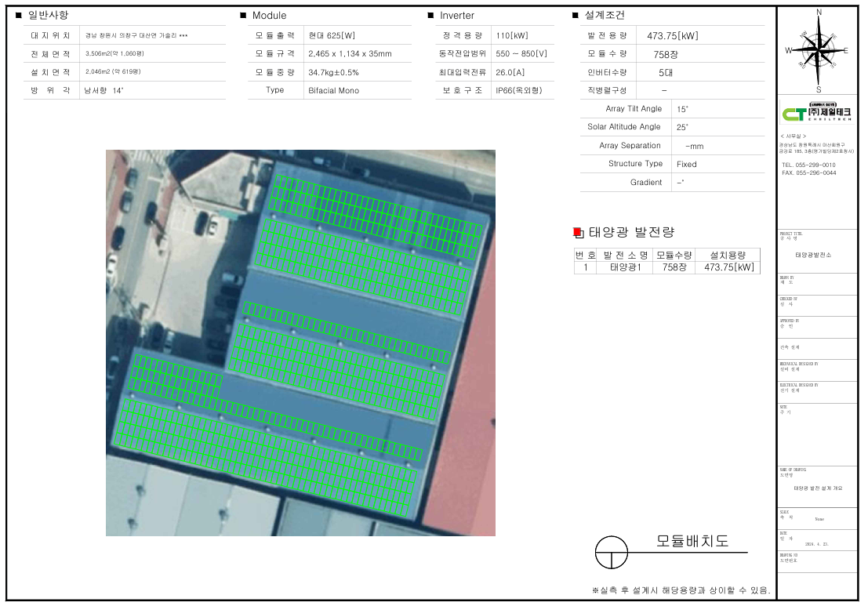This screenshot has width=868, height=606.
Task: Click the 2024. 4. 23. date field
Action: pyautogui.click(x=818, y=542)
